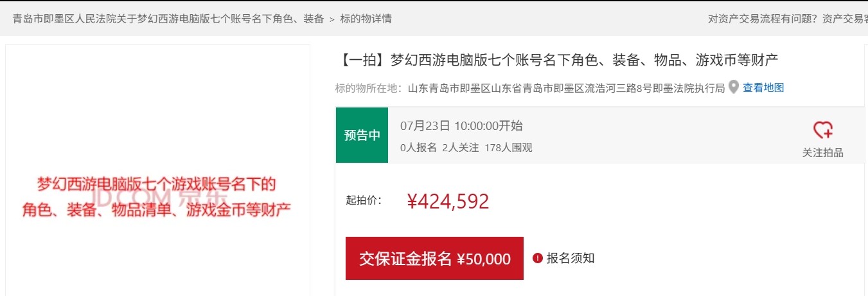Screen dimensions: 868x296
Task: Click the 2人关注 follower count
Action: 460,147
